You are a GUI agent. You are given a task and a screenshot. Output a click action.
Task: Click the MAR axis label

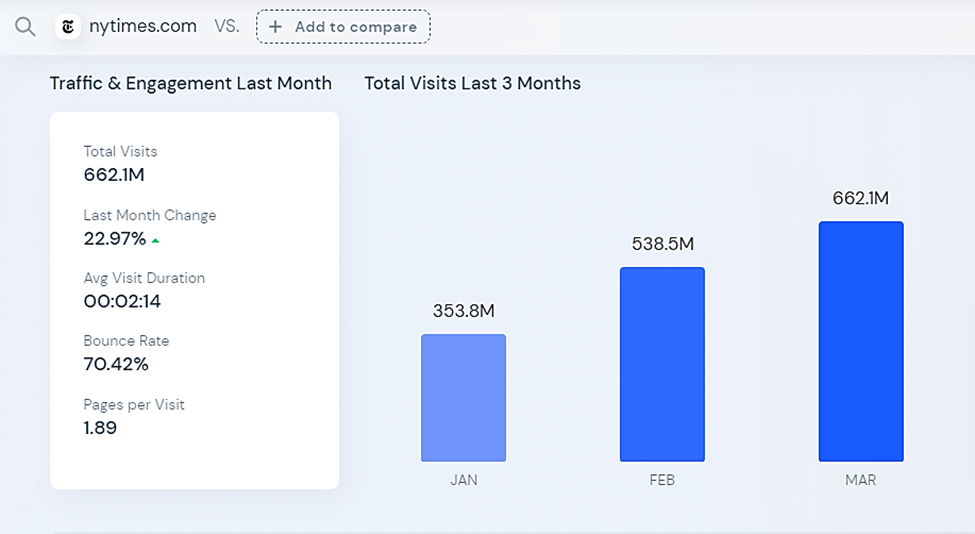click(861, 480)
